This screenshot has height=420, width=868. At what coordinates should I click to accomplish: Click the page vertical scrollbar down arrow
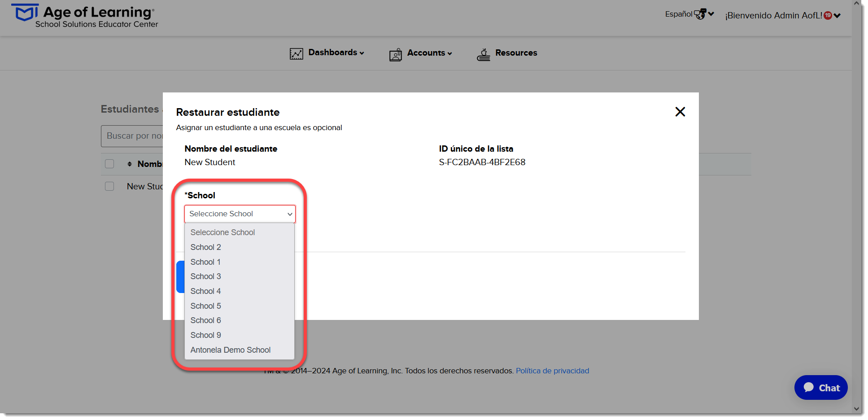point(856,409)
